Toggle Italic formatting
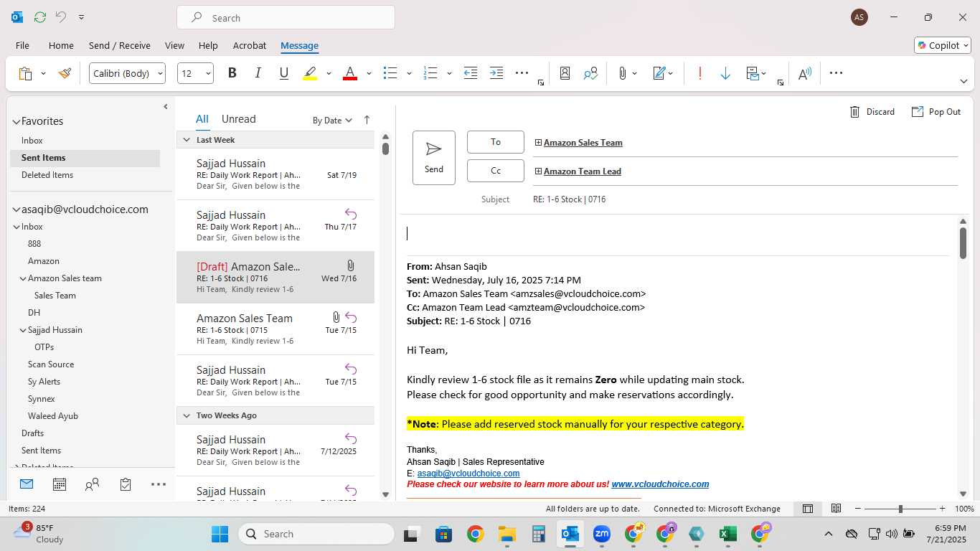Viewport: 980px width, 551px height. [258, 73]
